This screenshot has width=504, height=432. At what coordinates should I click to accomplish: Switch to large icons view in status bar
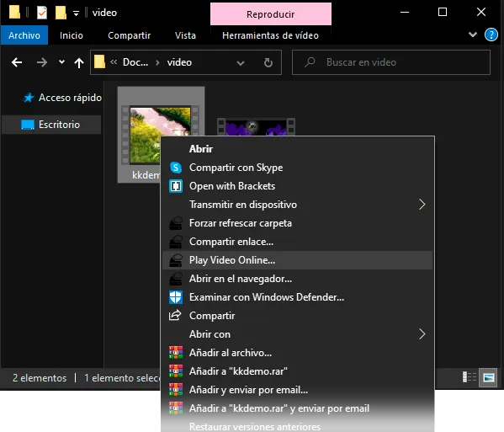click(488, 377)
